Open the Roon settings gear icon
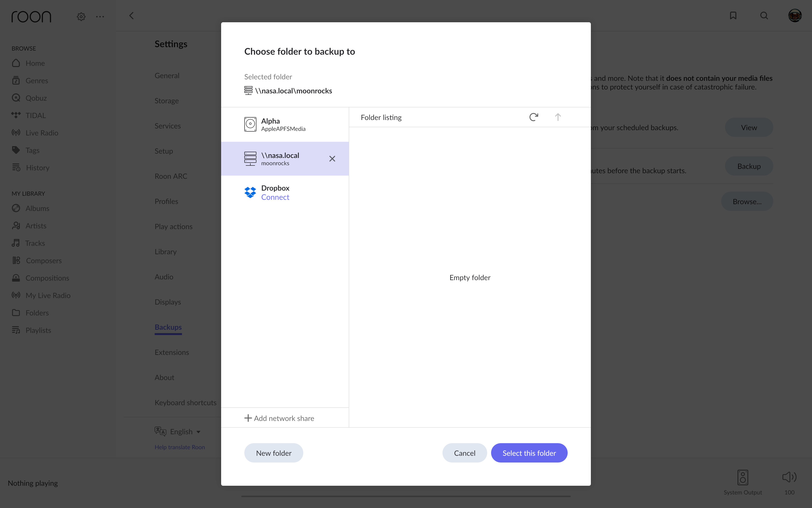The image size is (812, 508). [x=81, y=16]
